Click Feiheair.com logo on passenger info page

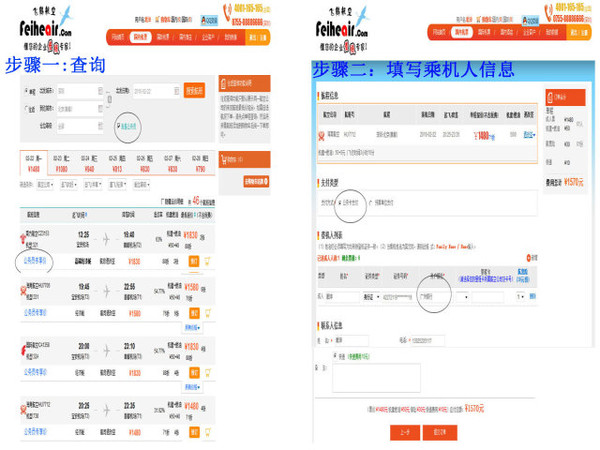tap(343, 28)
